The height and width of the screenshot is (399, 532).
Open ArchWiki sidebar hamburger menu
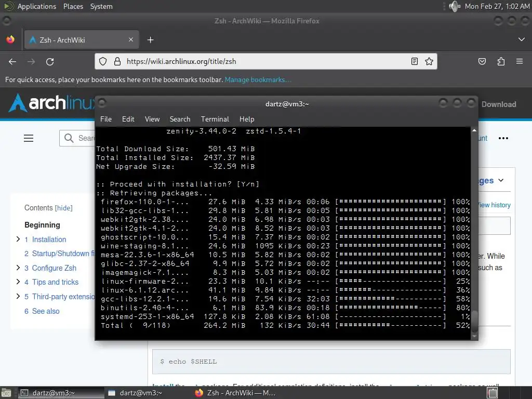29,138
